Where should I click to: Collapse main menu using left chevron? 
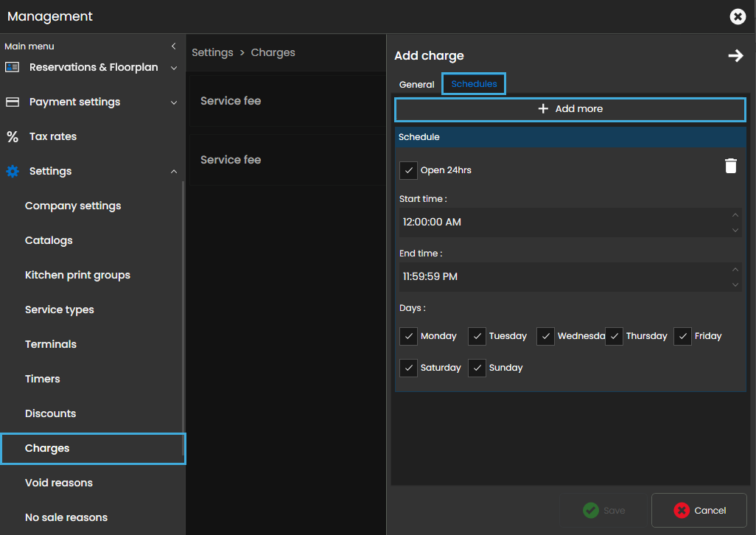click(174, 46)
